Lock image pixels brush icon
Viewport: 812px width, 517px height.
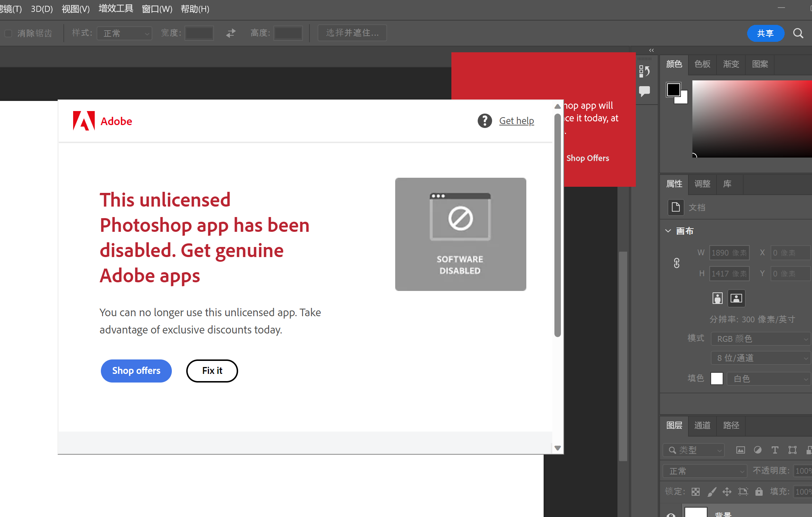tap(711, 492)
